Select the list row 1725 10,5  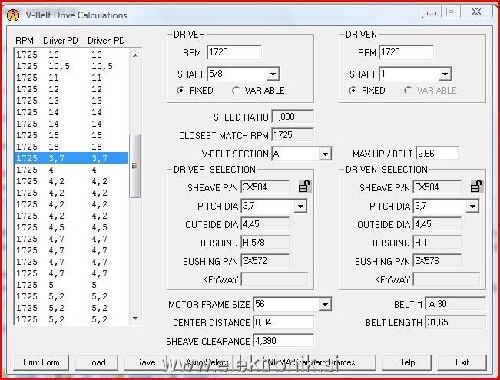[x=71, y=66]
